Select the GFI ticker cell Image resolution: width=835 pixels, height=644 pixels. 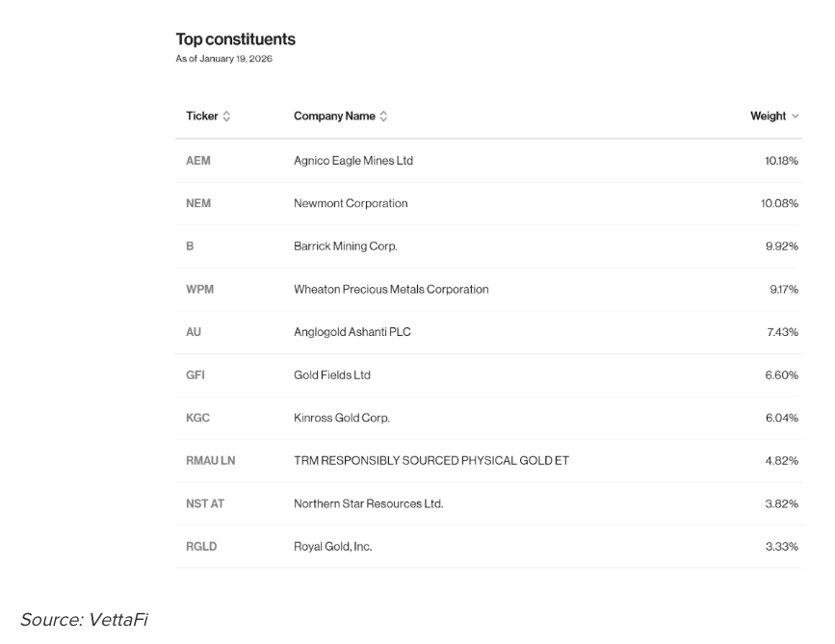(196, 375)
